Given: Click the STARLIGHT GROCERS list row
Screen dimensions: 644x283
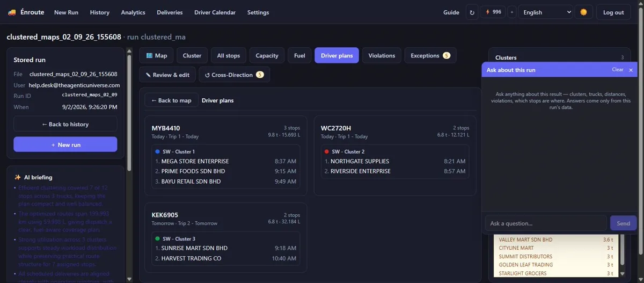Looking at the screenshot, I should coord(555,273).
